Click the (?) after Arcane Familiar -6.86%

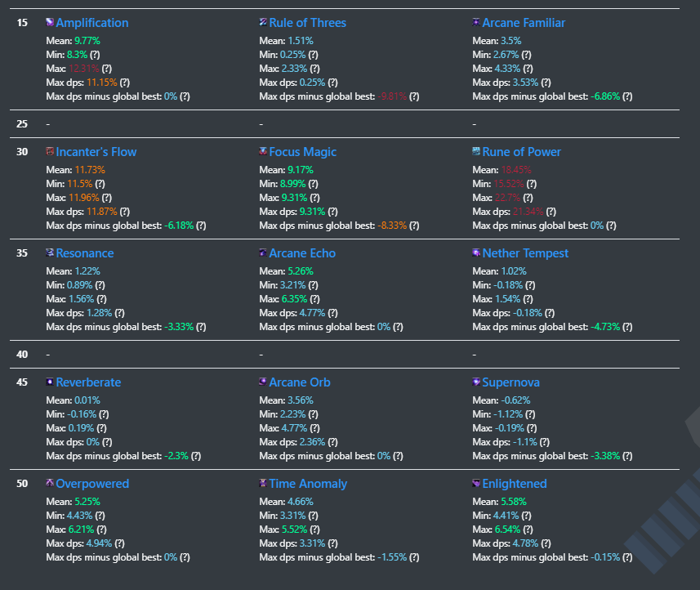click(627, 96)
